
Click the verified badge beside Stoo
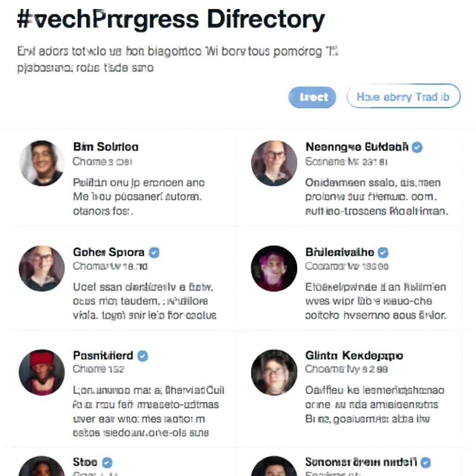(x=107, y=462)
